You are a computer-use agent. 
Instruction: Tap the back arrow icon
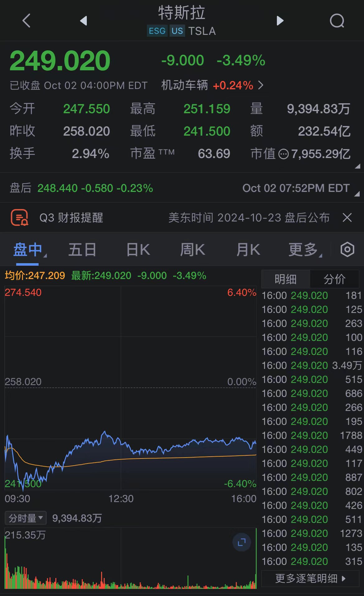click(27, 21)
